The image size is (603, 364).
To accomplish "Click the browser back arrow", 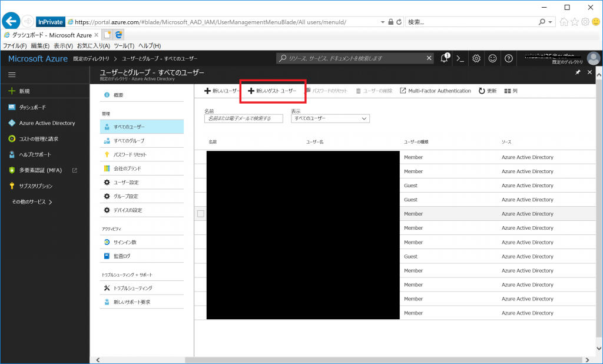I will click(11, 21).
